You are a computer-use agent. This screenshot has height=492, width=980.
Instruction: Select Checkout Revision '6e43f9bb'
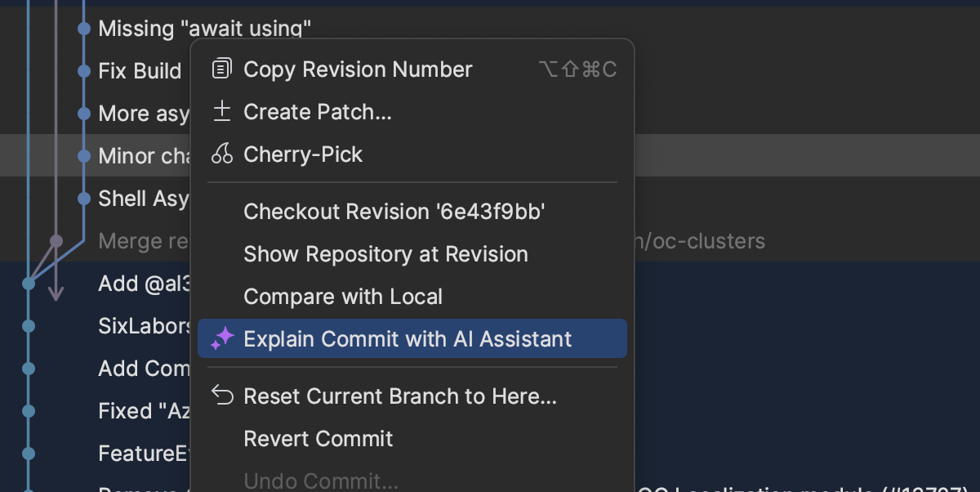click(394, 212)
